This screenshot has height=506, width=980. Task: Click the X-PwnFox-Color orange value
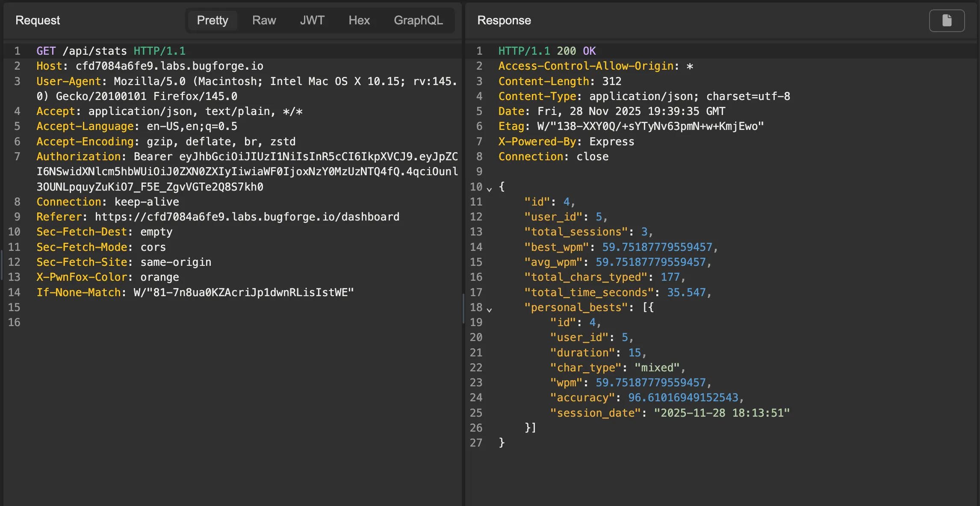[159, 277]
